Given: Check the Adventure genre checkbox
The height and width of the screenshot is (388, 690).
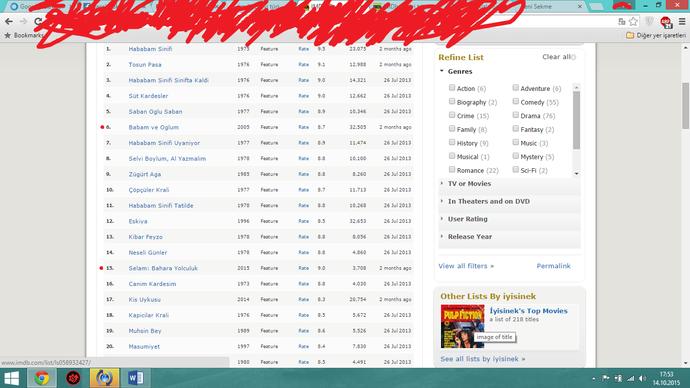Looking at the screenshot, I should coord(516,88).
